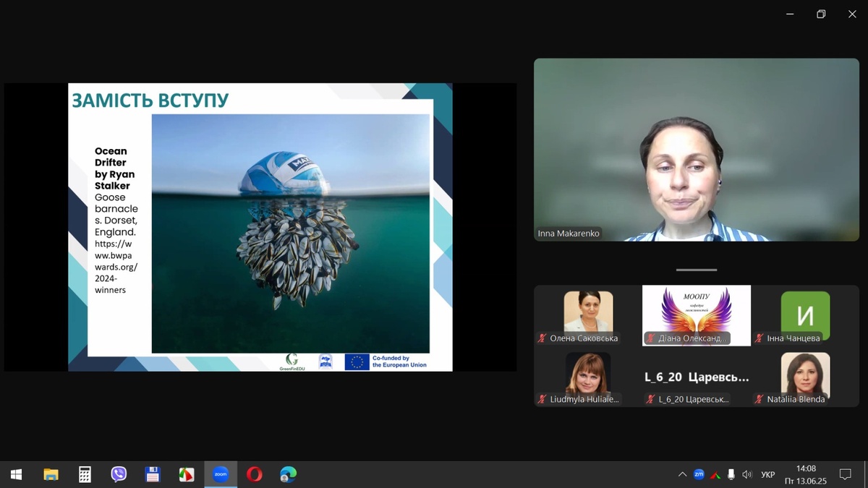Open the Windows notification center
868x488 pixels.
845,474
